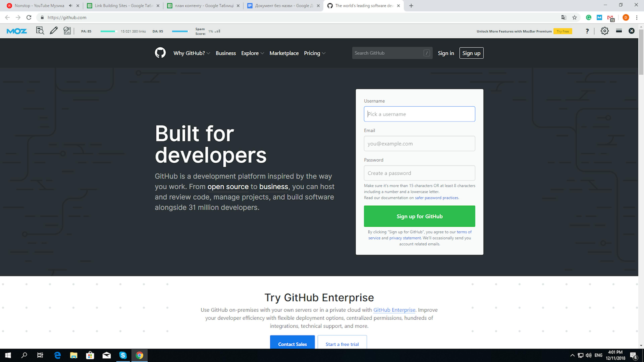644x362 pixels.
Task: Open File Explorer from taskbar
Action: (x=73, y=355)
